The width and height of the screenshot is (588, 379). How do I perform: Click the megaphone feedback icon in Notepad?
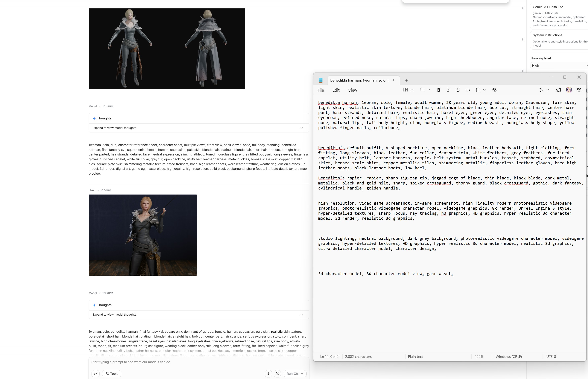558,90
